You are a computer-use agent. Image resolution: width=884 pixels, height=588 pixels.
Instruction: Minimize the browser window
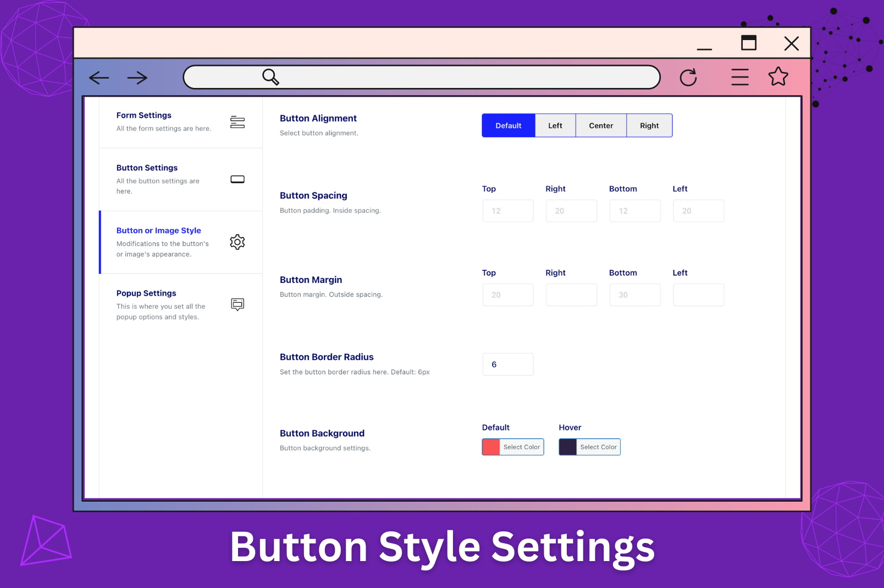pyautogui.click(x=704, y=49)
